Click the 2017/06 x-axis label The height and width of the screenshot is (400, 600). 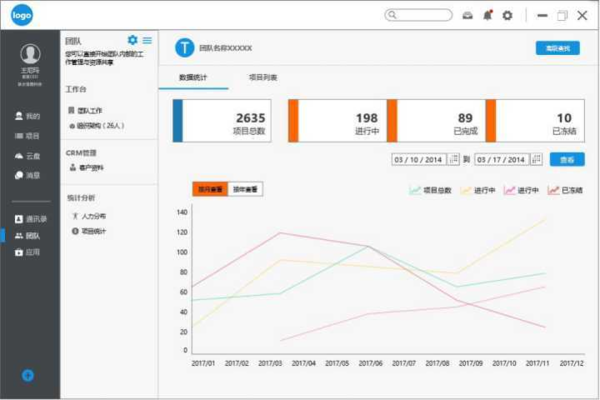370,363
